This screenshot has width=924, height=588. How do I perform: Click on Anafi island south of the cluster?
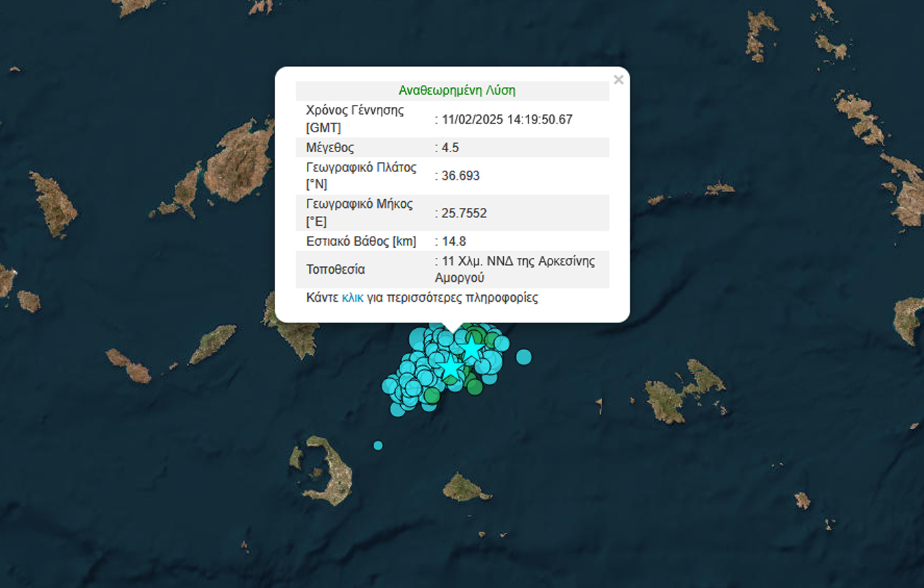tap(465, 488)
